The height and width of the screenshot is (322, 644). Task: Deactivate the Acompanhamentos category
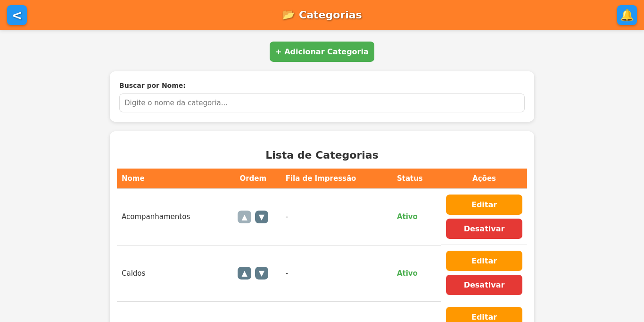pos(484,229)
